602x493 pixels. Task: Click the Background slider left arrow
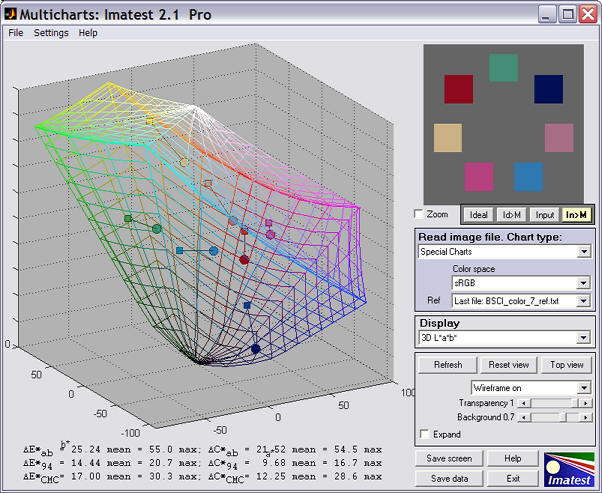(524, 417)
